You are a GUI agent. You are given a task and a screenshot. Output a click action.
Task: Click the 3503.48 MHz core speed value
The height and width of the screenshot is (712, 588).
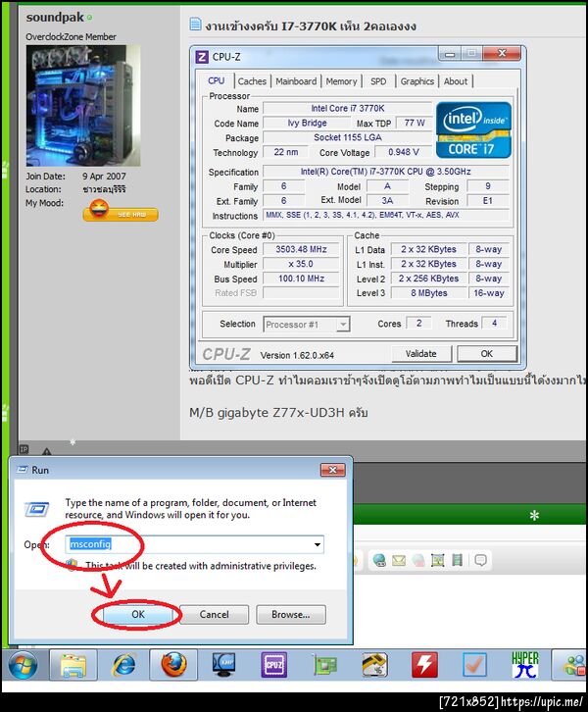[301, 249]
